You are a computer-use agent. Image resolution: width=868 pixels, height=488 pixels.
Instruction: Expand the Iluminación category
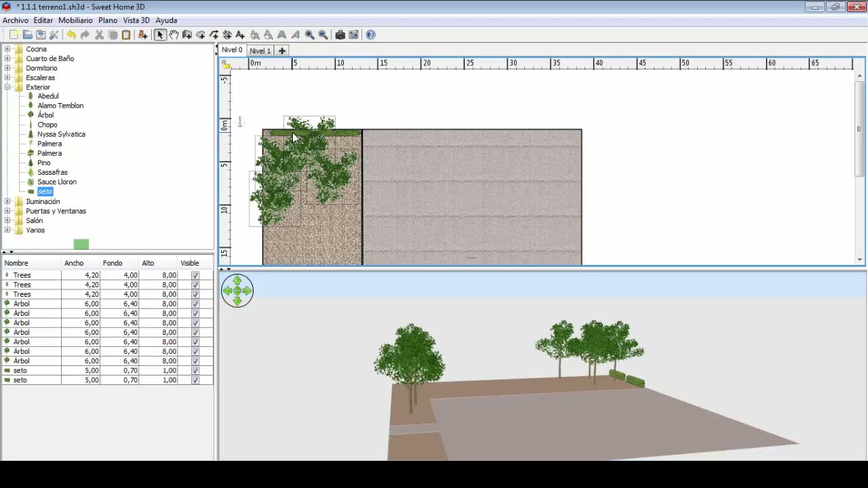7,201
